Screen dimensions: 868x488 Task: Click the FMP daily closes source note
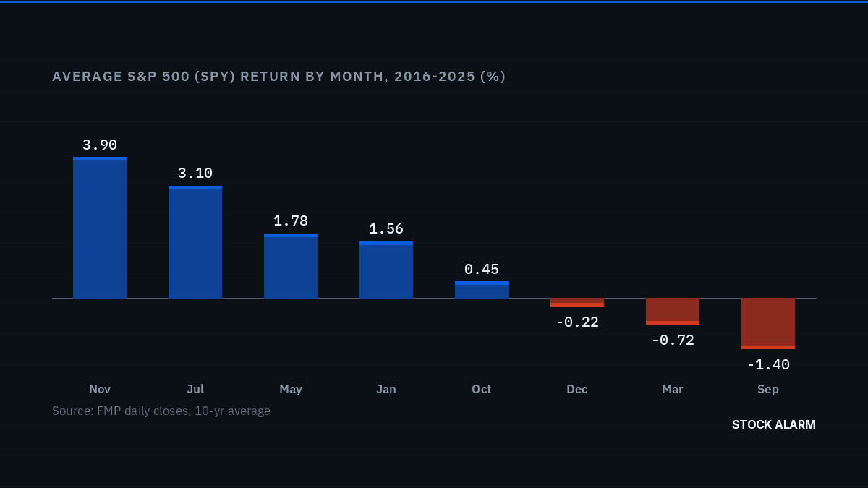click(x=161, y=411)
